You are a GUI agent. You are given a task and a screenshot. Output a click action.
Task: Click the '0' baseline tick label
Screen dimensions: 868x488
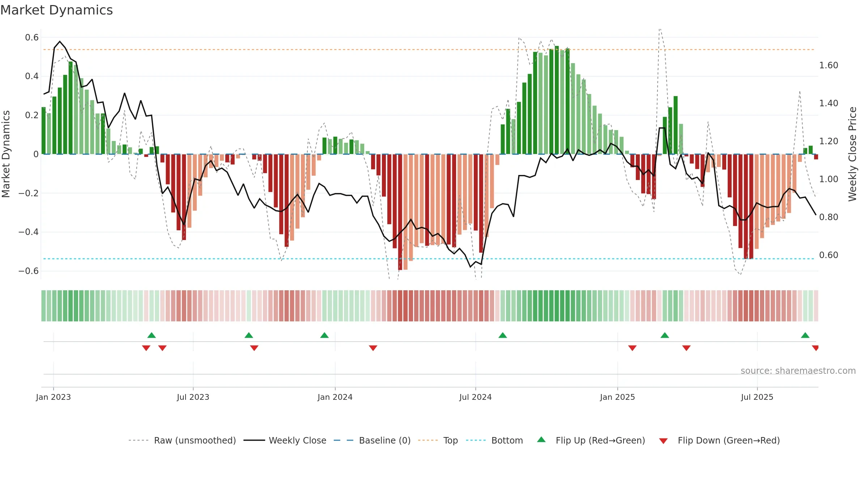[36, 154]
